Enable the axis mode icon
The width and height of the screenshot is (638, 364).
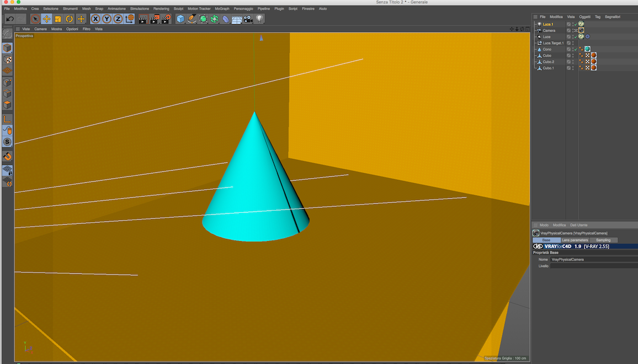coord(7,119)
